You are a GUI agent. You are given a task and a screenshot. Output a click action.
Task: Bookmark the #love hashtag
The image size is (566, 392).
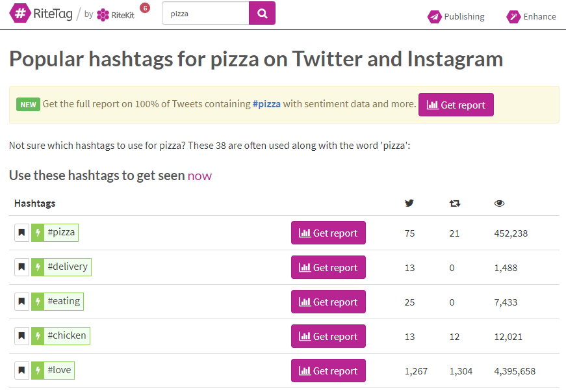[x=21, y=371]
